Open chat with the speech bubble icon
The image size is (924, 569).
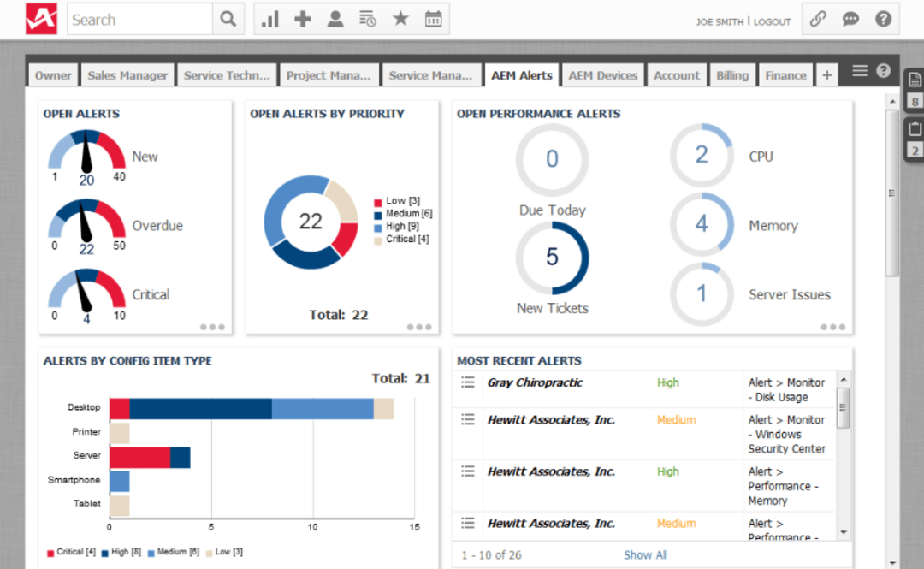850,18
